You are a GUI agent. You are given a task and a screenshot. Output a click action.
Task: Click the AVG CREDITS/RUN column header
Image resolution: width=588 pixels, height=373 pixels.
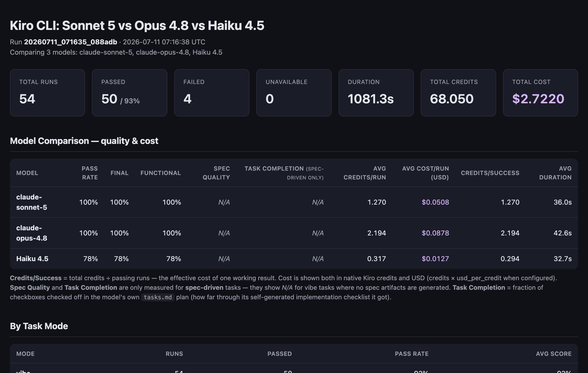tap(365, 173)
